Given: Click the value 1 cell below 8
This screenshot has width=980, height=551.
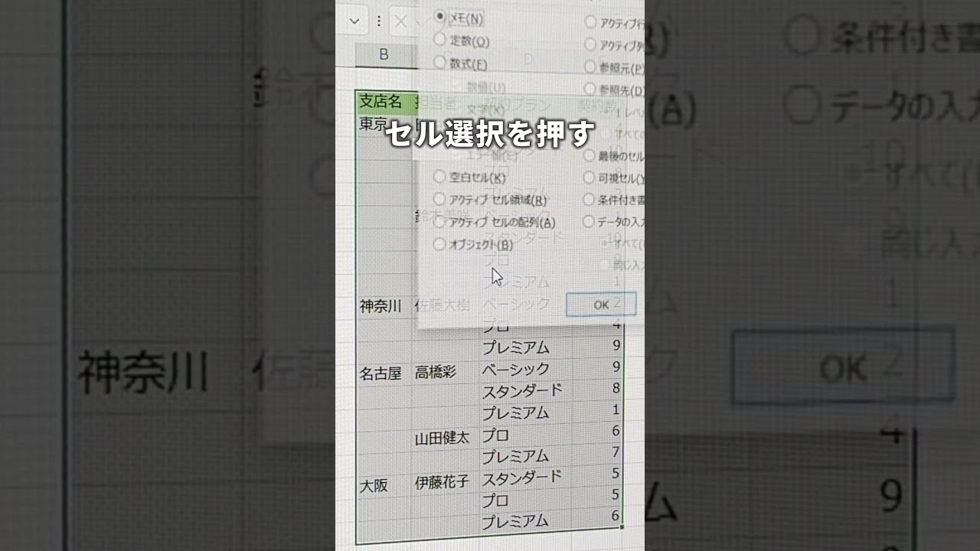Looking at the screenshot, I should pyautogui.click(x=598, y=410).
